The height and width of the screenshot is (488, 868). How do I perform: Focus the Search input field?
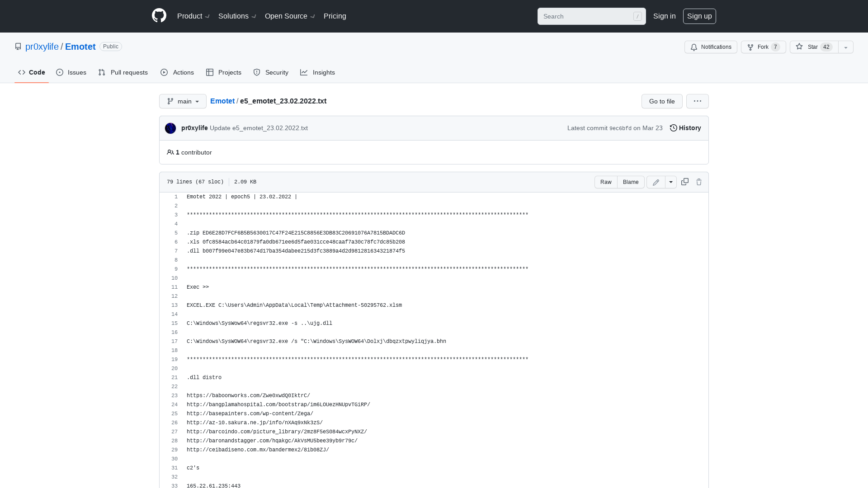tap(591, 16)
